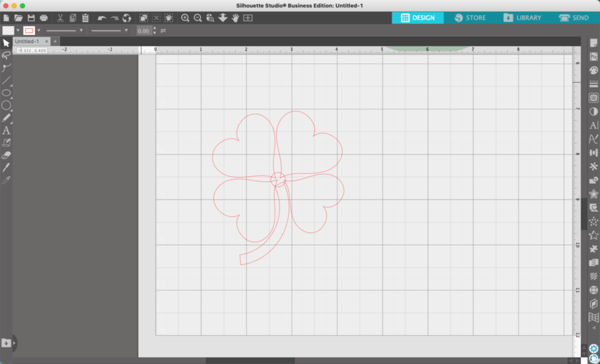
Task: Open the second line style dropdown
Action: (x=109, y=30)
